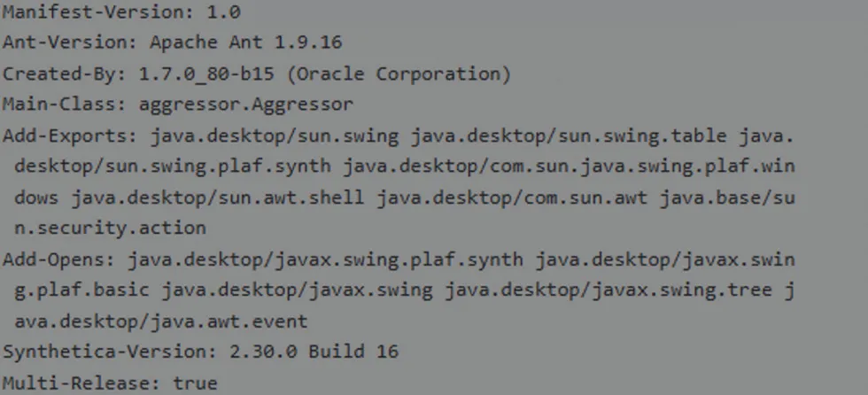Click on the Ant-Version text line

[x=172, y=43]
